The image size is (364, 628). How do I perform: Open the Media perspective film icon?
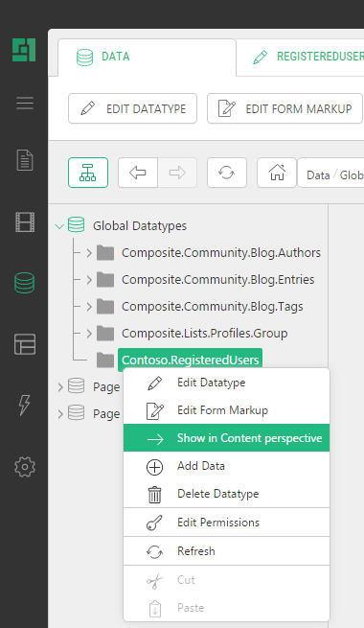pos(25,221)
